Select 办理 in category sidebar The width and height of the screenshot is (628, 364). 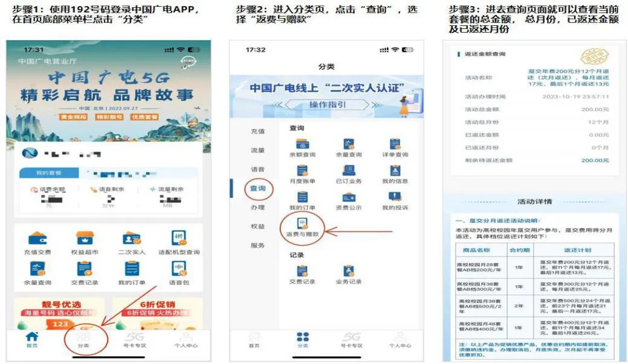(257, 207)
